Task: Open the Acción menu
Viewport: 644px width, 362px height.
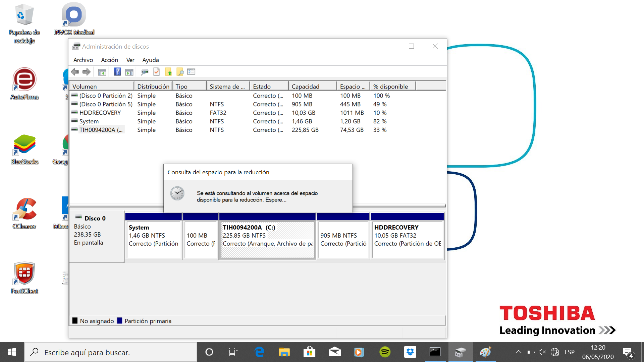Action: point(109,60)
